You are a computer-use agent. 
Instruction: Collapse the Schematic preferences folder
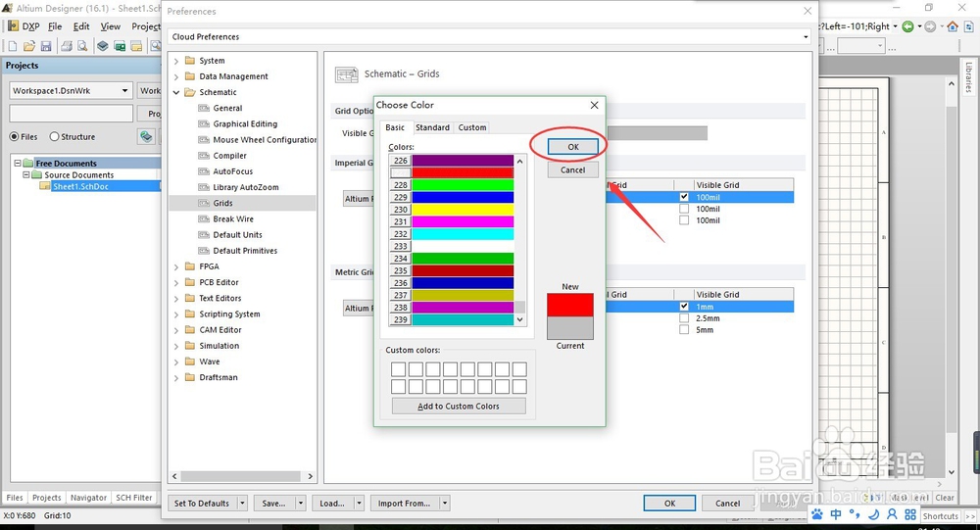point(176,92)
